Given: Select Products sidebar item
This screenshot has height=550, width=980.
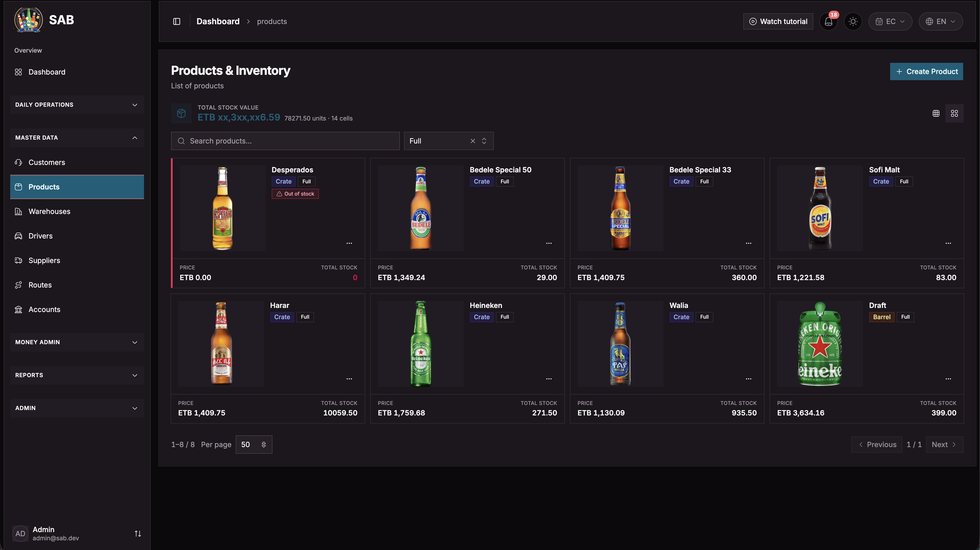Looking at the screenshot, I should pyautogui.click(x=77, y=187).
